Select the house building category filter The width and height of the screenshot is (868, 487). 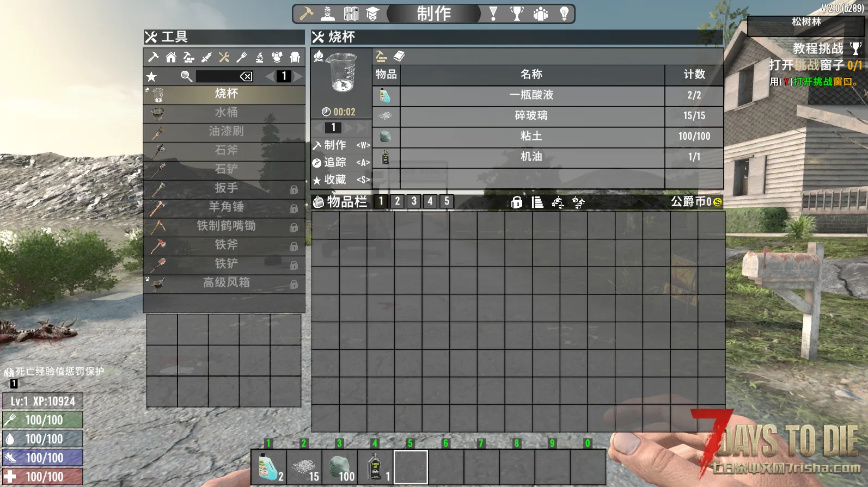pyautogui.click(x=171, y=57)
